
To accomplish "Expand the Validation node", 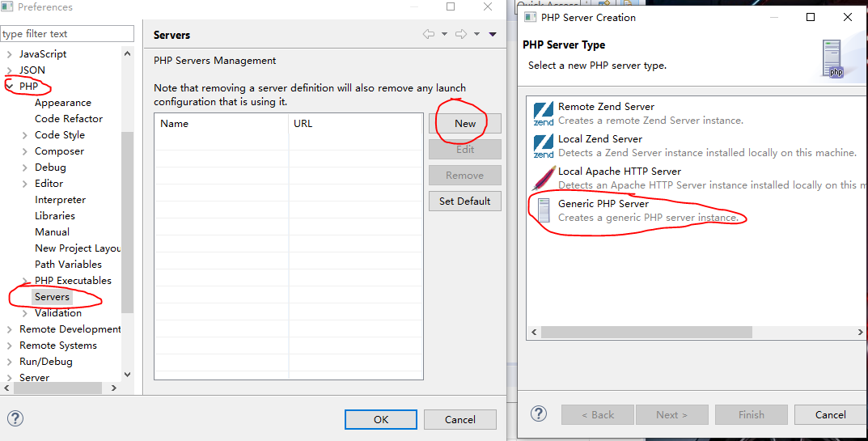I will coord(25,313).
